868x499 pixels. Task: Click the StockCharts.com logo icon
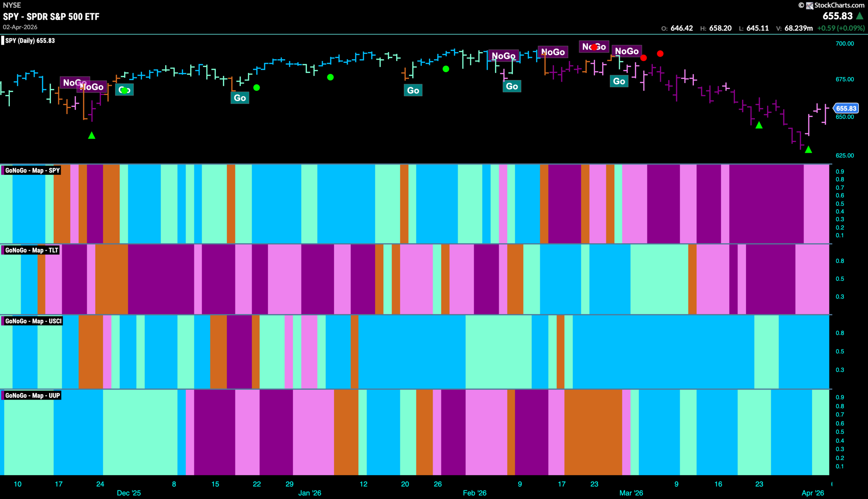(x=809, y=5)
